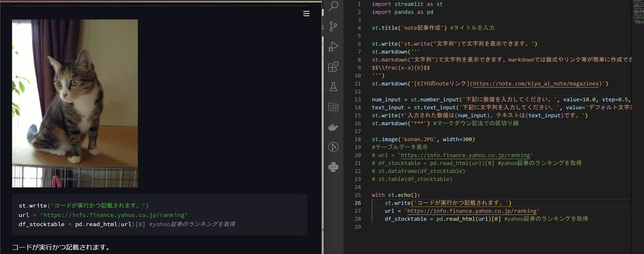Screen dimensions: 644x254
Task: Click the '# st.dataframe(df_stocktable)' comment line
Action: 418,171
